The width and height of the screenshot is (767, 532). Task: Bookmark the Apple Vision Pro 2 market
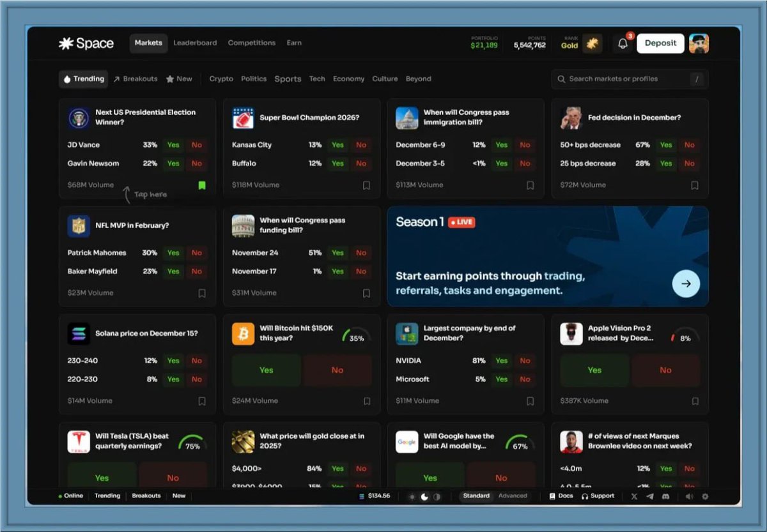click(x=695, y=401)
